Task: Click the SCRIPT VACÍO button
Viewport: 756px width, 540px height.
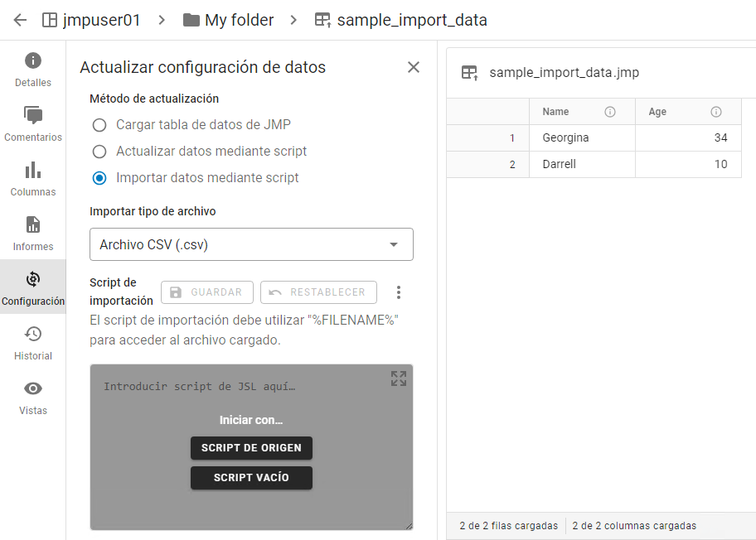Action: point(251,478)
